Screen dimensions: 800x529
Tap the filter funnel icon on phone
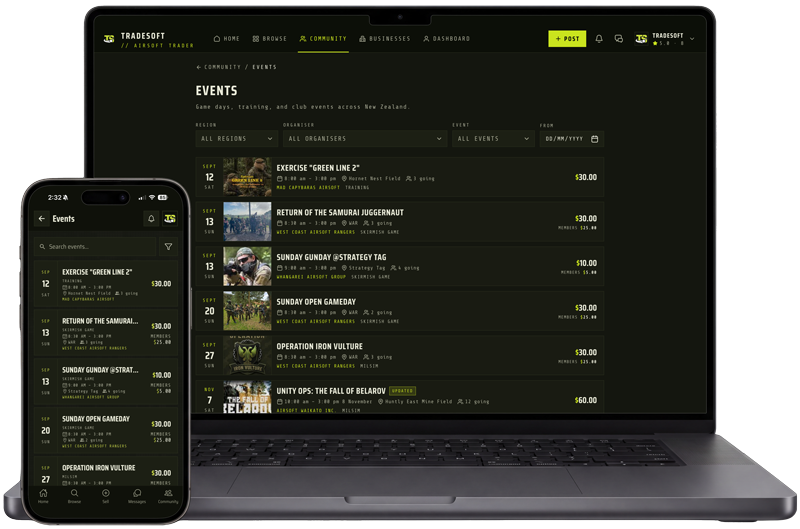(168, 247)
